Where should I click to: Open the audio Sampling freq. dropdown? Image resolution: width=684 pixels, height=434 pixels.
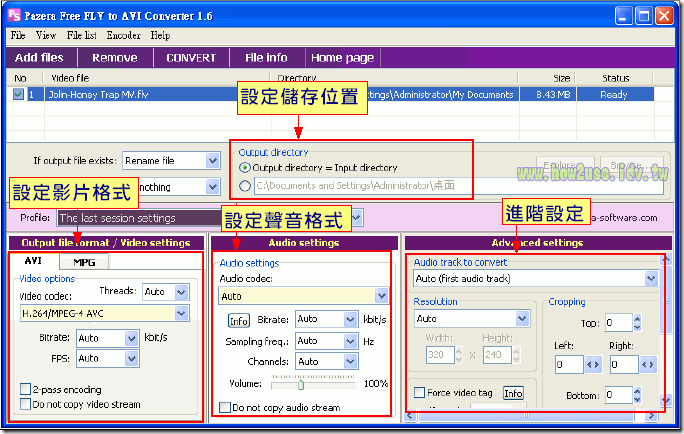[350, 341]
